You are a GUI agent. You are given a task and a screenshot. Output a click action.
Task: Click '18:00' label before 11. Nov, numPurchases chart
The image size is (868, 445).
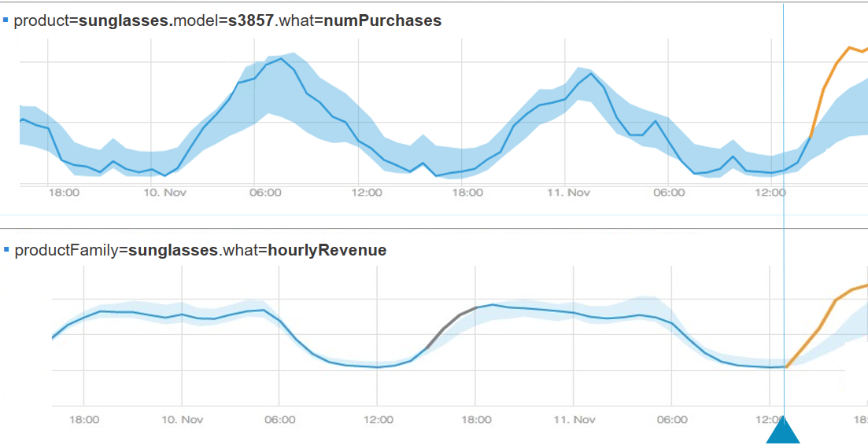coord(468,193)
